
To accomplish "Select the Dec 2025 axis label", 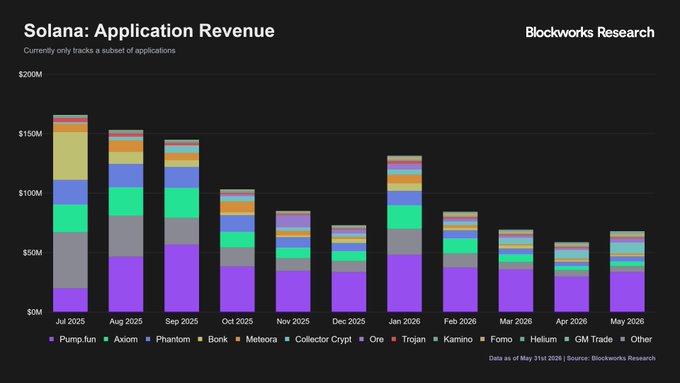I will (349, 321).
